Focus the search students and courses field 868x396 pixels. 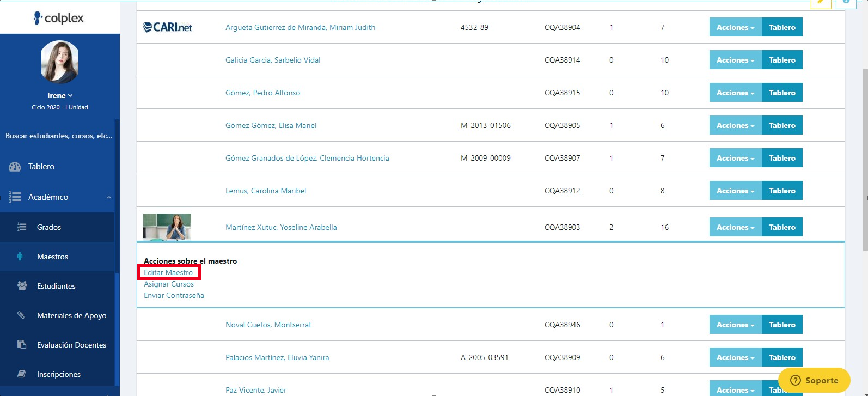(x=59, y=136)
